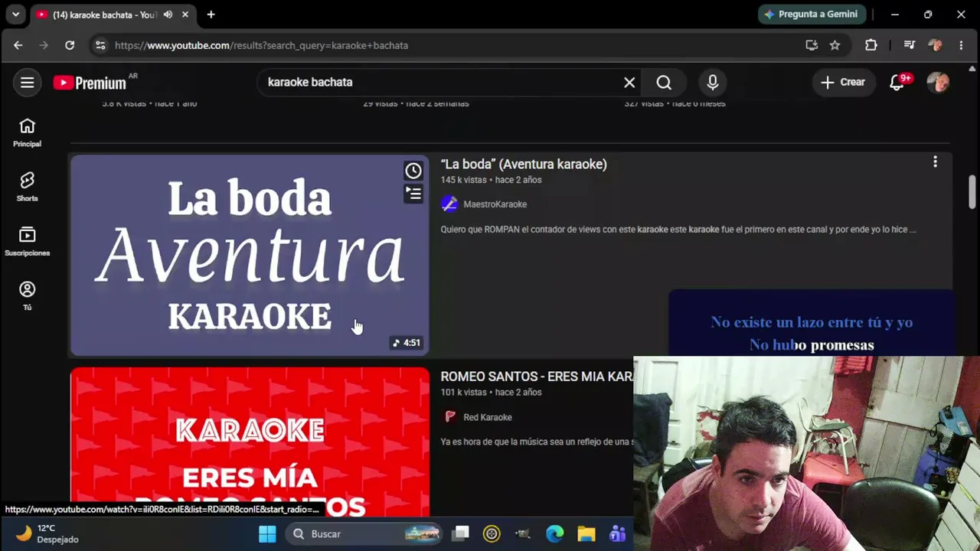980x551 pixels.
Task: Visit the Red Karaoke channel name
Action: coord(488,417)
